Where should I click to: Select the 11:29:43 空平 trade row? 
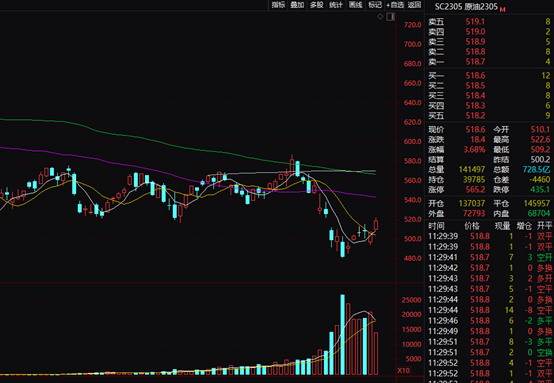(x=490, y=289)
